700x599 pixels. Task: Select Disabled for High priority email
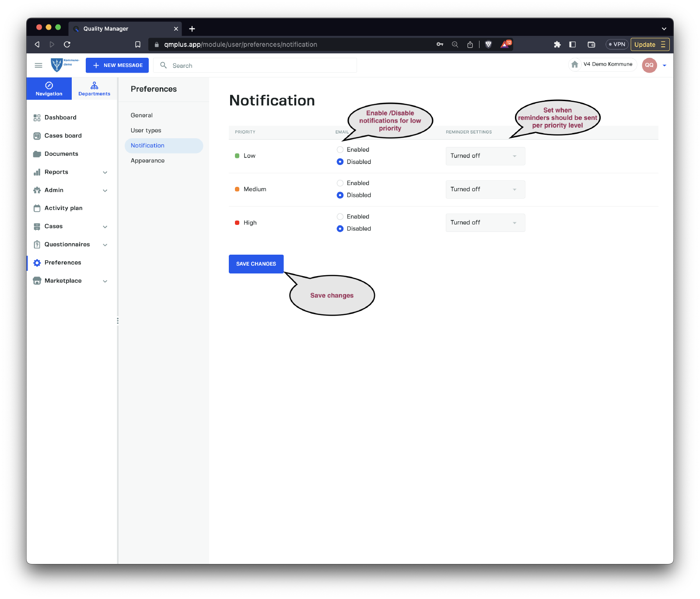pos(340,229)
